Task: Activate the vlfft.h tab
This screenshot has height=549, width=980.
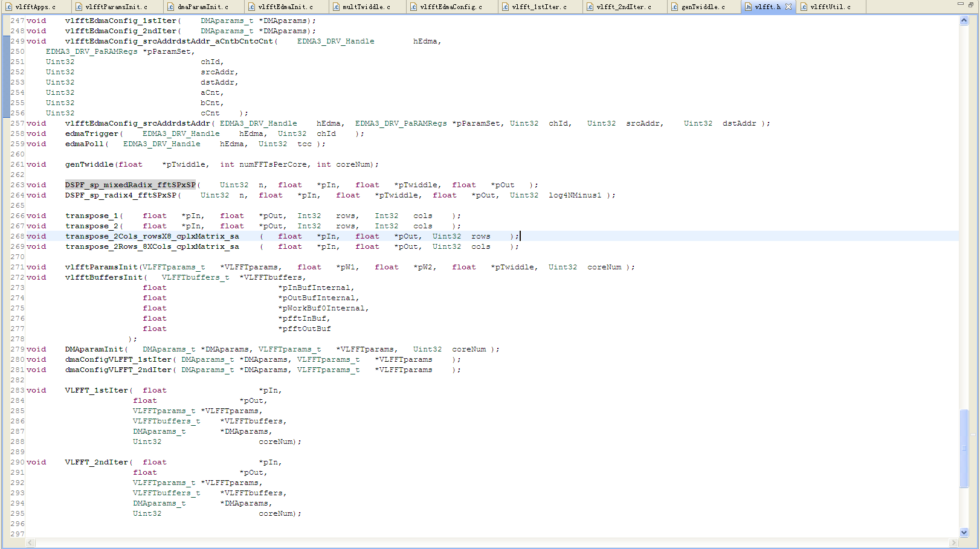Action: click(x=767, y=7)
